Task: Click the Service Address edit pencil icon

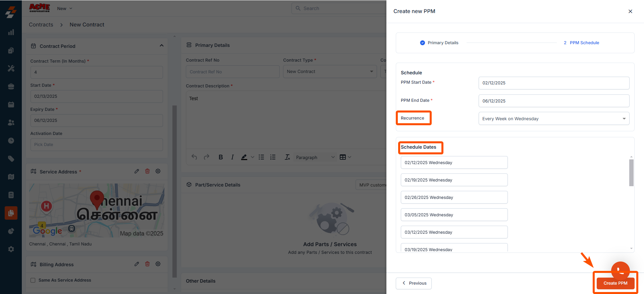Action: coord(137,171)
